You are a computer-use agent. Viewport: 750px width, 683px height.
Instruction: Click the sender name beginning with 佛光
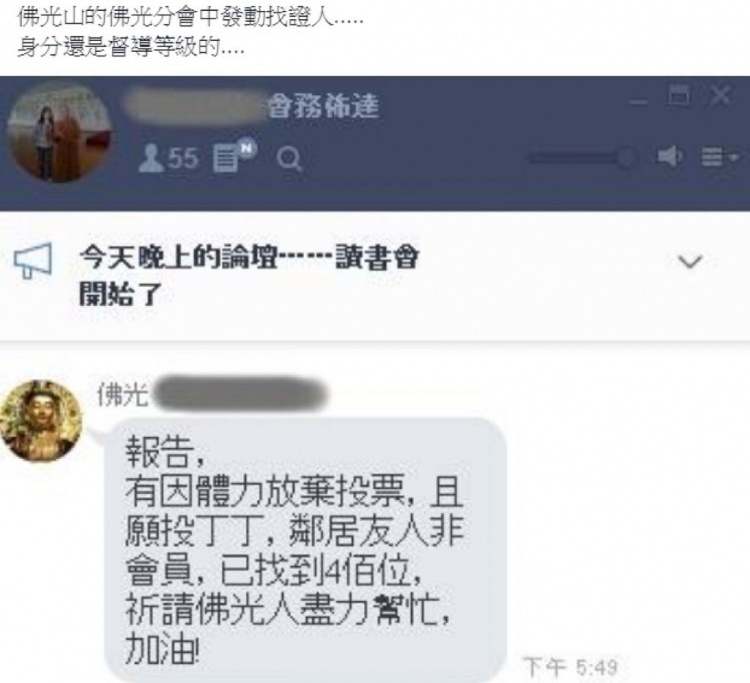click(x=212, y=395)
